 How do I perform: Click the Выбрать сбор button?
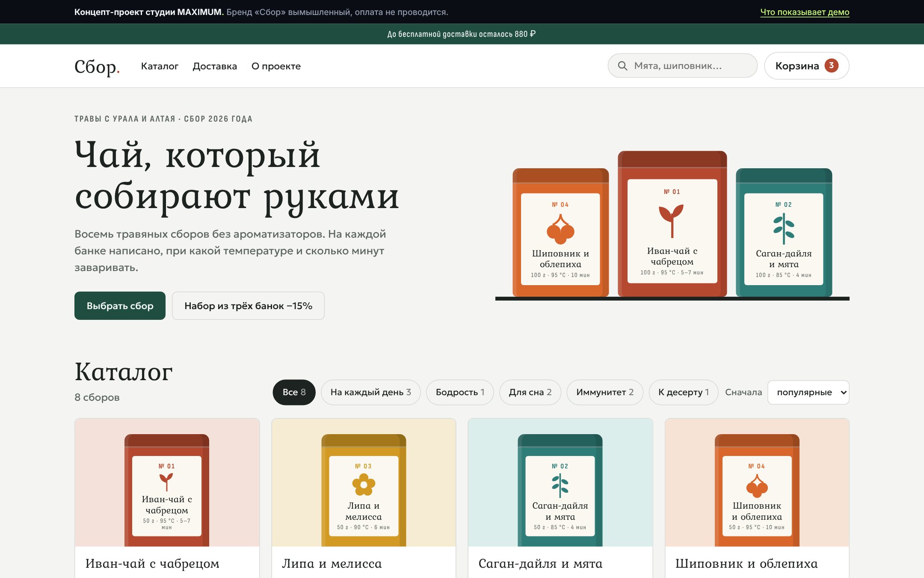coord(120,306)
